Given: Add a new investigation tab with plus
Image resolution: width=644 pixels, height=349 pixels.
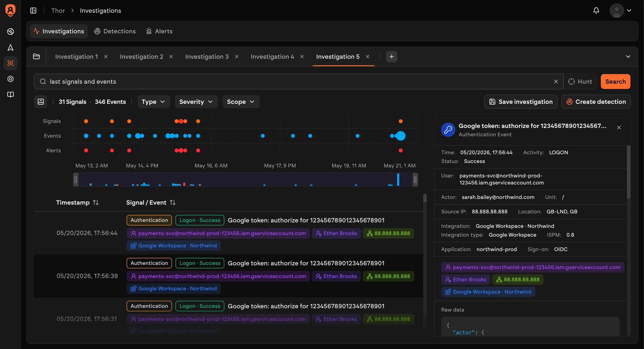Looking at the screenshot, I should [x=391, y=57].
